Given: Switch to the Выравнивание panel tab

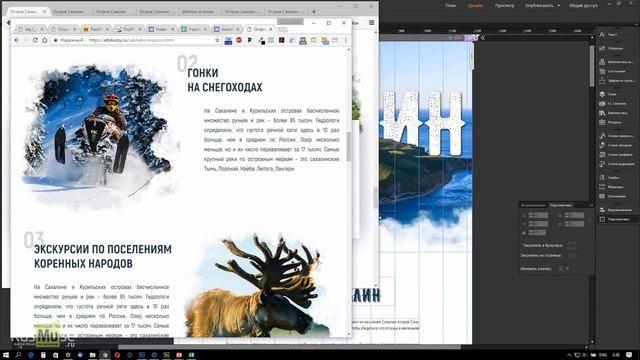Looking at the screenshot, I should pos(533,205).
